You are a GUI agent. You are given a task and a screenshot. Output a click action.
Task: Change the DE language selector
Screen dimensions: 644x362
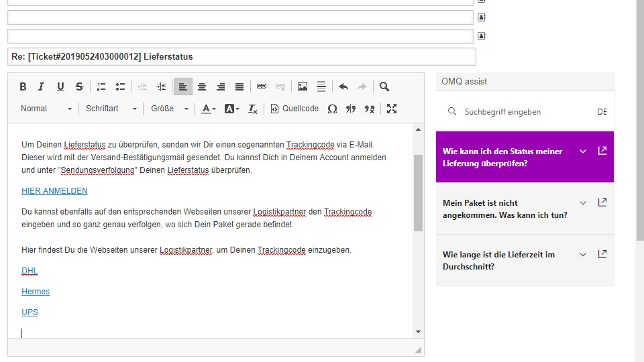point(602,112)
